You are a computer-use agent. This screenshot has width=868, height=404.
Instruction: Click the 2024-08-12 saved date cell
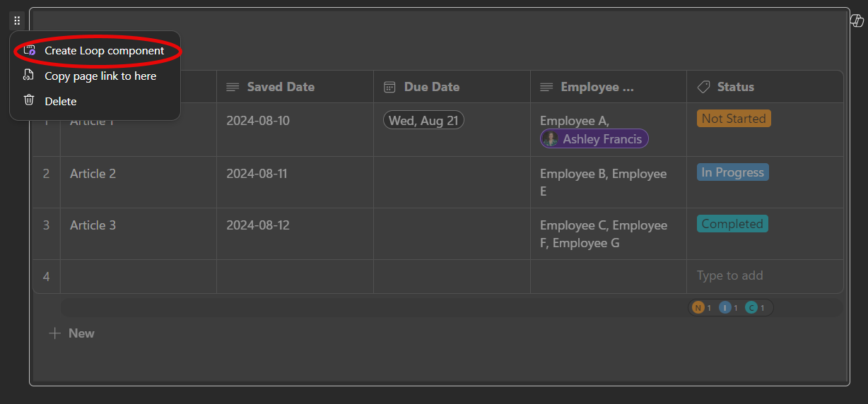295,234
